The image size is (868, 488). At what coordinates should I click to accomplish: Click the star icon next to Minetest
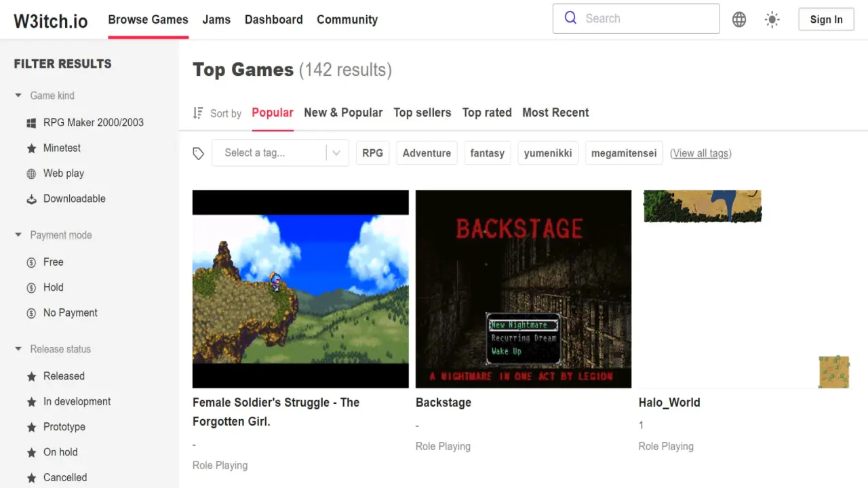[31, 148]
